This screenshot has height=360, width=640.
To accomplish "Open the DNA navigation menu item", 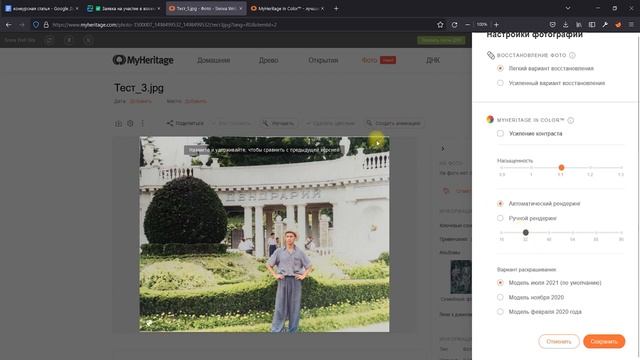I will [433, 60].
